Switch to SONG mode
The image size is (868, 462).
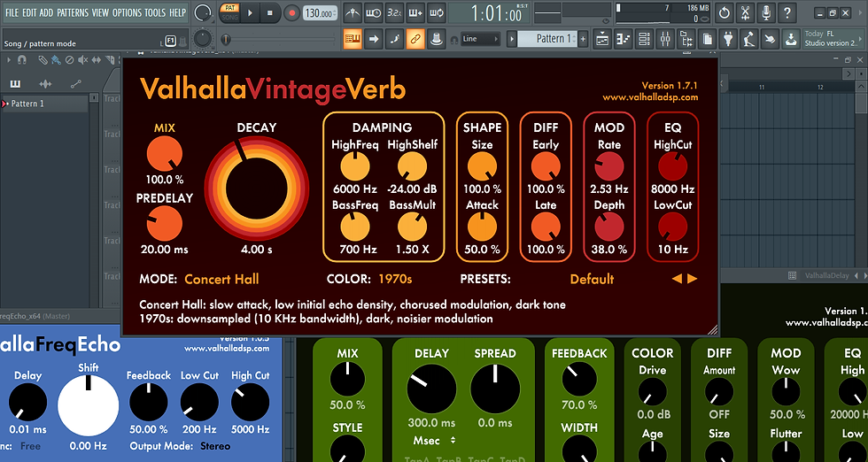pos(229,17)
